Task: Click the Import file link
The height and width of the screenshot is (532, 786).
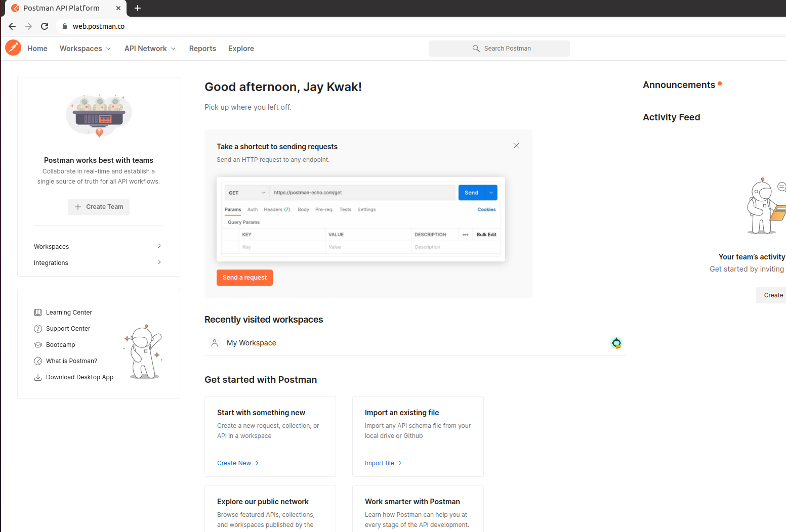Action: click(383, 463)
